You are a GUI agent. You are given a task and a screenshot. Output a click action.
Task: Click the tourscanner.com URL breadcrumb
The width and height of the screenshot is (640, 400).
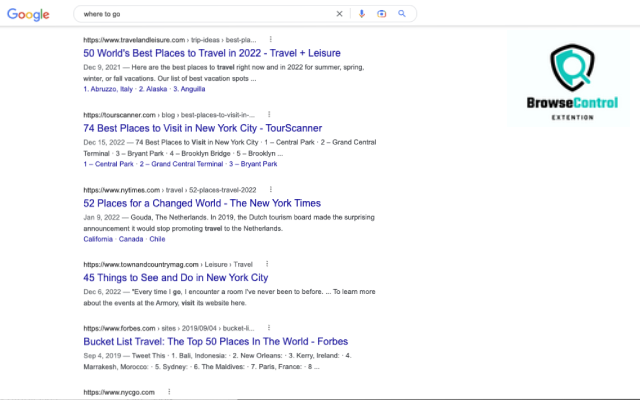click(169, 115)
